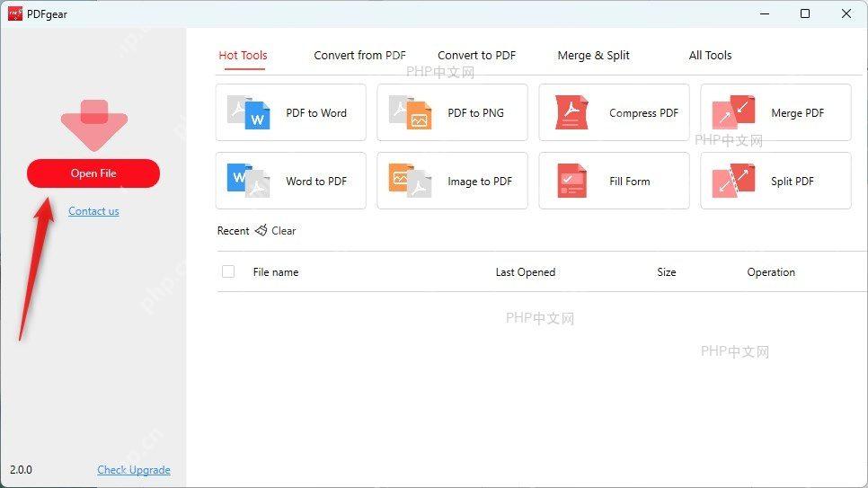Show the All Tools tab
The height and width of the screenshot is (488, 868).
710,56
